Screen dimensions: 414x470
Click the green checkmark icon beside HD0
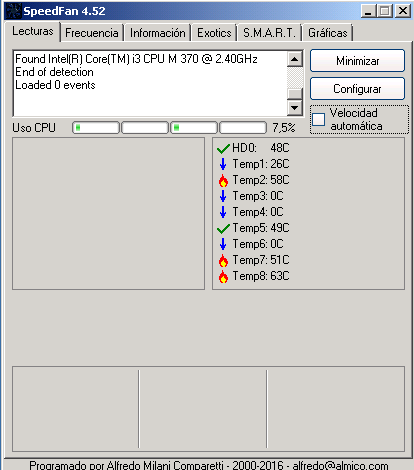click(x=223, y=148)
